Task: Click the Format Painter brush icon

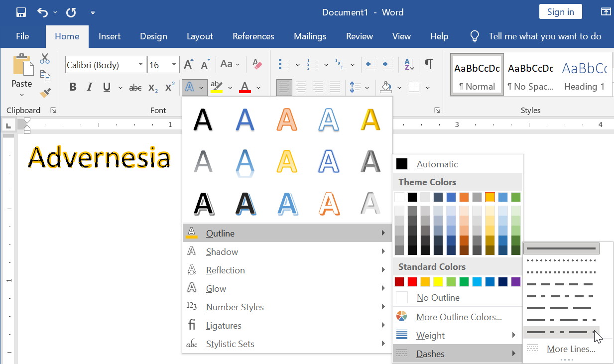Action: click(x=45, y=93)
